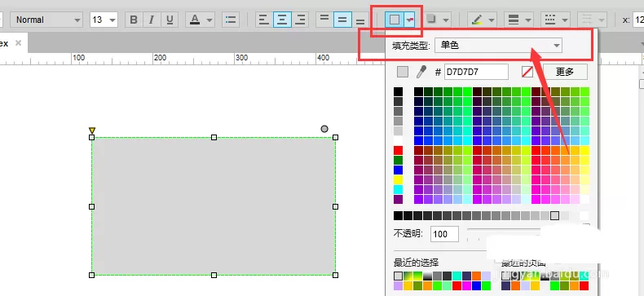
Task: Choose cyan in the left single-color column
Action: coord(398,189)
